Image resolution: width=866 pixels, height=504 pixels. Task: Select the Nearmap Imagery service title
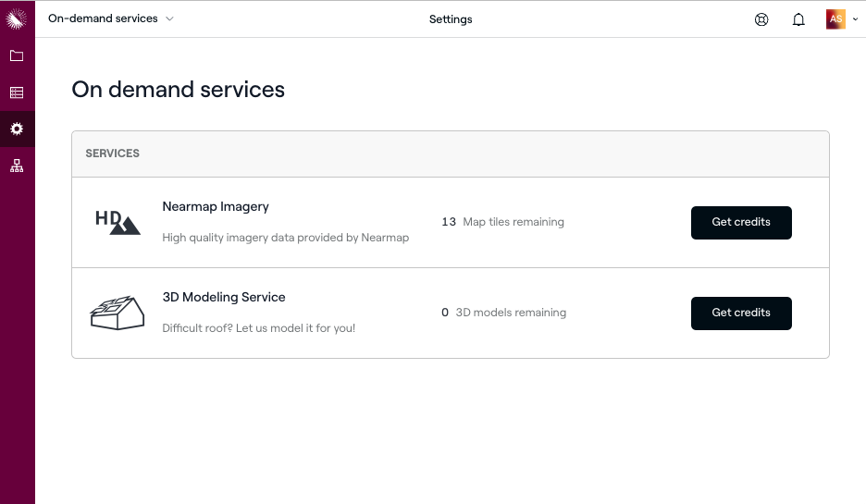point(216,206)
